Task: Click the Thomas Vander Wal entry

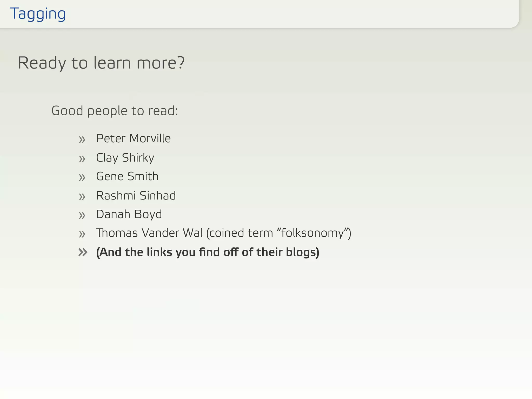Action: [224, 233]
